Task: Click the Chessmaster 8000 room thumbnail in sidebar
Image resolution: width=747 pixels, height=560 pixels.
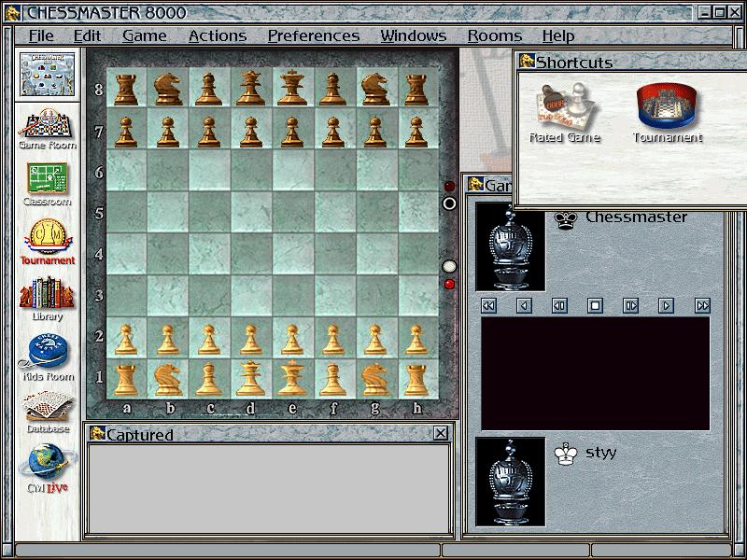Action: pyautogui.click(x=48, y=75)
